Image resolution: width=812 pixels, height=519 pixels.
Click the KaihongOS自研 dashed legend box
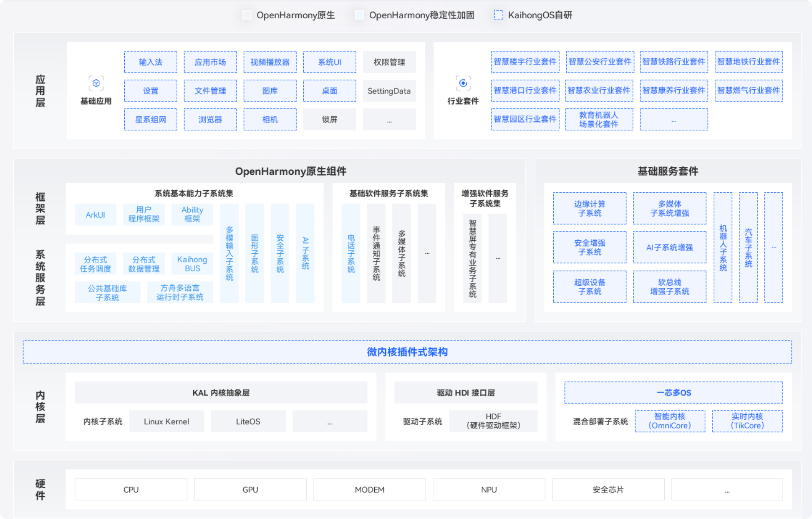pyautogui.click(x=498, y=15)
